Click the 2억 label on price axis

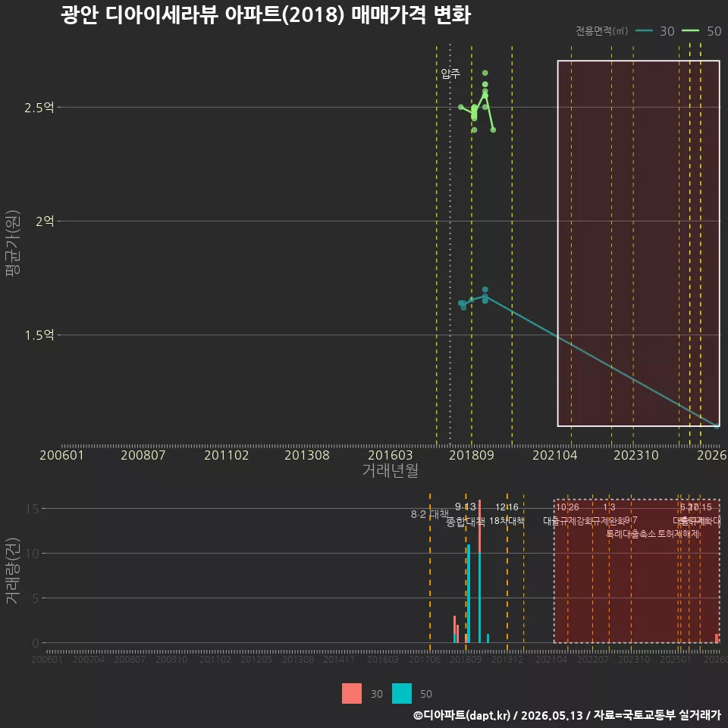tap(45, 221)
